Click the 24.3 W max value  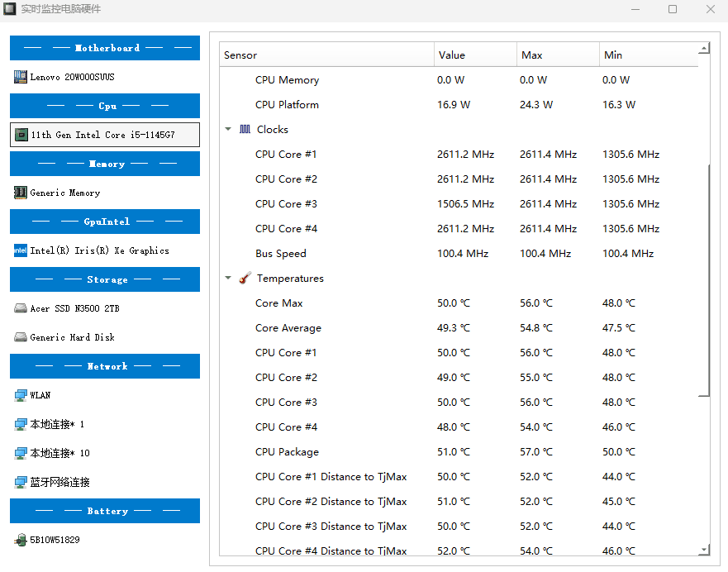(535, 104)
